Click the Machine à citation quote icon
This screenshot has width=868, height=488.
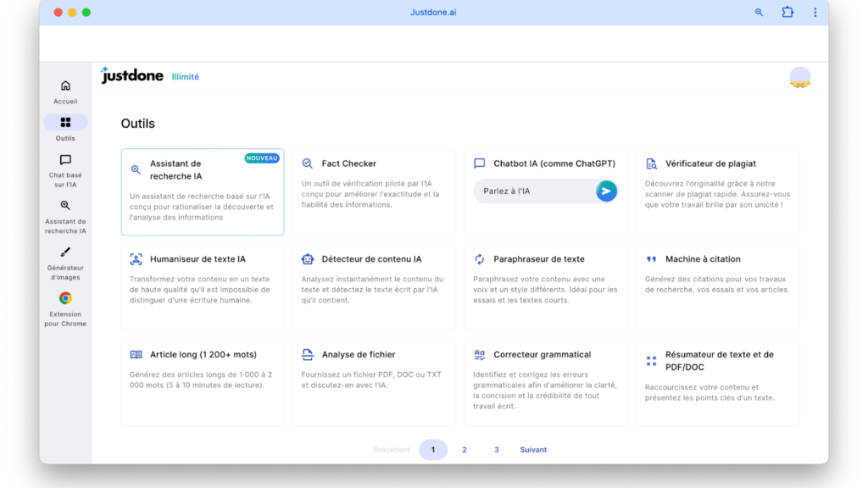pyautogui.click(x=652, y=259)
